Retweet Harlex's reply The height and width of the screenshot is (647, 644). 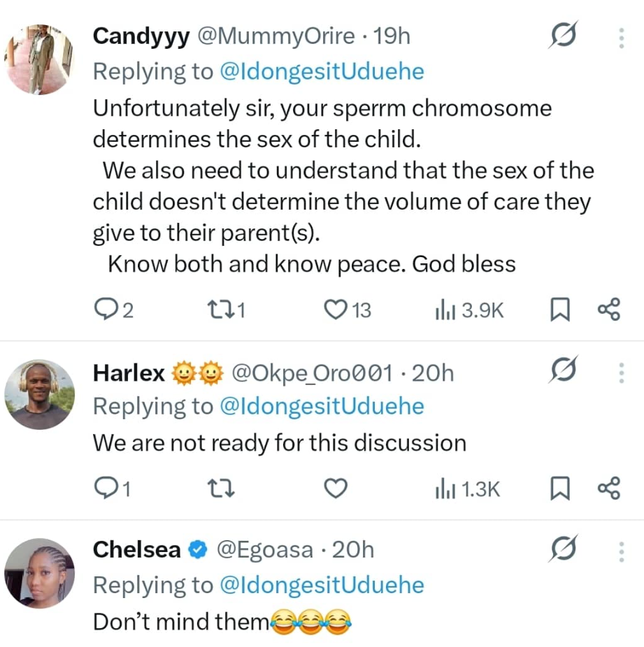(219, 489)
